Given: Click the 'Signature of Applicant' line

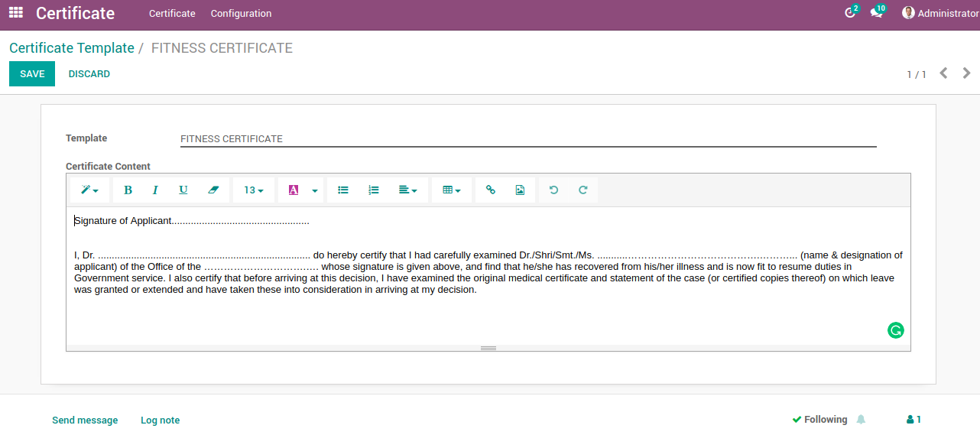Looking at the screenshot, I should click(192, 221).
